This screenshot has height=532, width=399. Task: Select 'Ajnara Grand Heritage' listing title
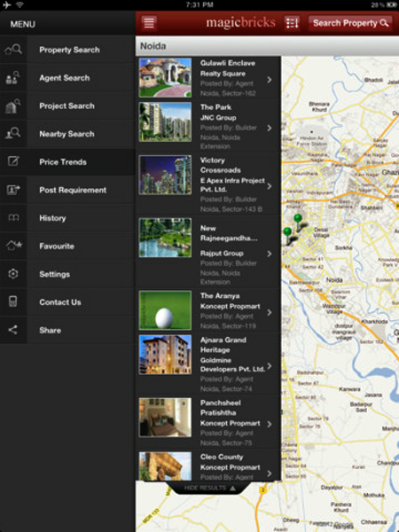tap(223, 345)
